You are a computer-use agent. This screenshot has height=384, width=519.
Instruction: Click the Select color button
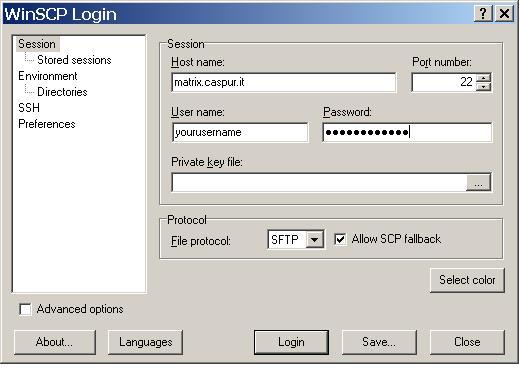[467, 280]
